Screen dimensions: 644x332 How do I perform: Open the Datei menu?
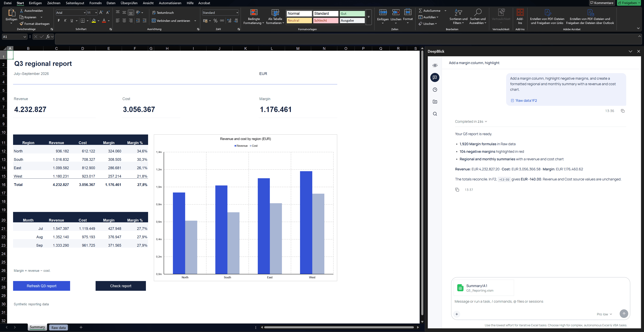pos(8,3)
